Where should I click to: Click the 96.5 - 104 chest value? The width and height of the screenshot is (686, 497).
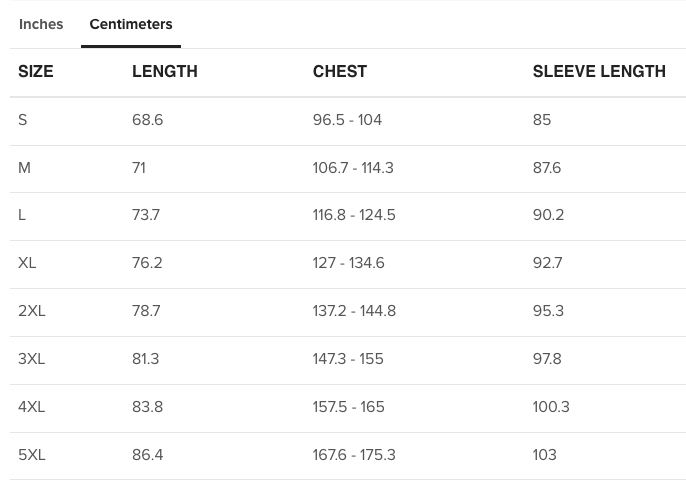pyautogui.click(x=347, y=120)
